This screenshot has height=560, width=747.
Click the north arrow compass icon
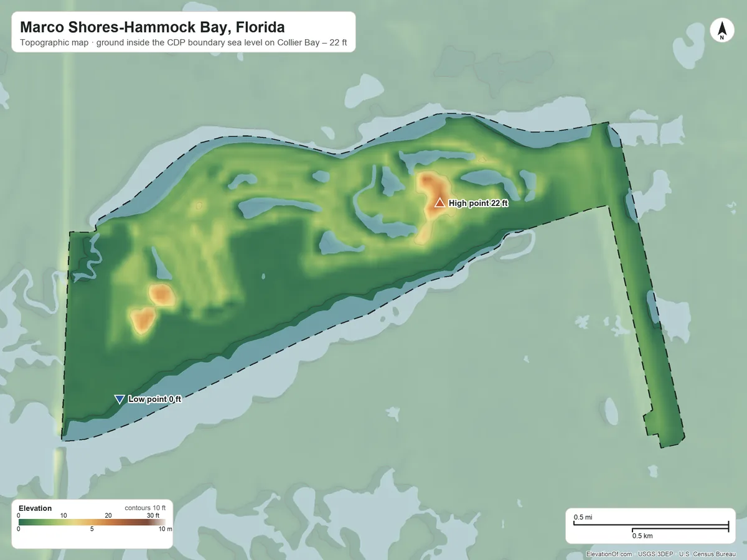click(x=722, y=31)
